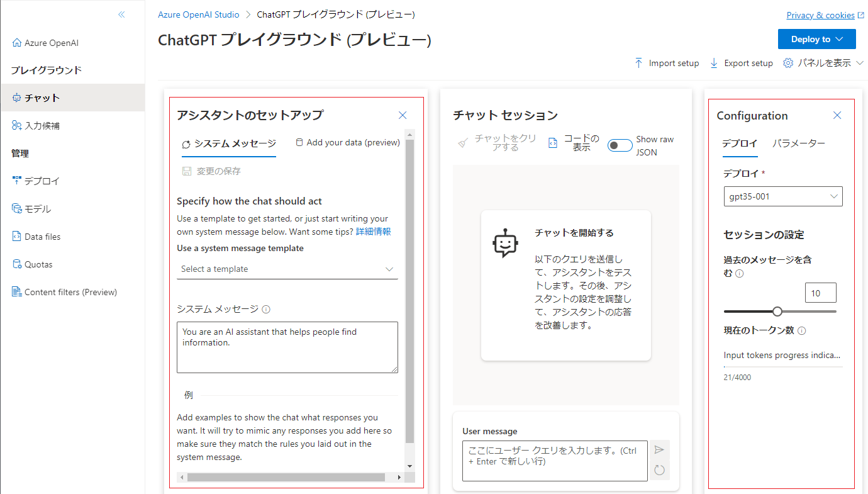
Task: Click the Export setup down-arrow icon
Action: click(x=714, y=63)
